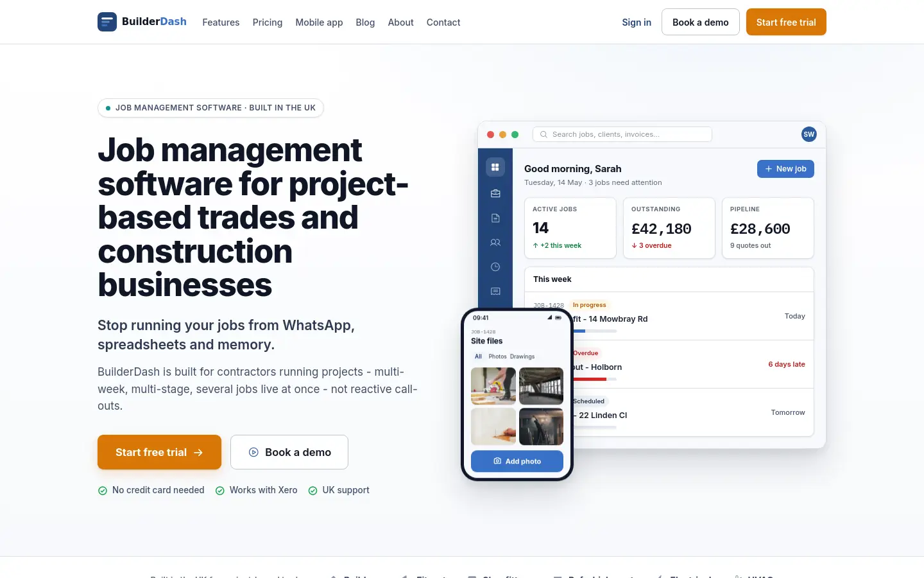Create a New job in the dashboard
The image size is (924, 578).
(x=785, y=169)
